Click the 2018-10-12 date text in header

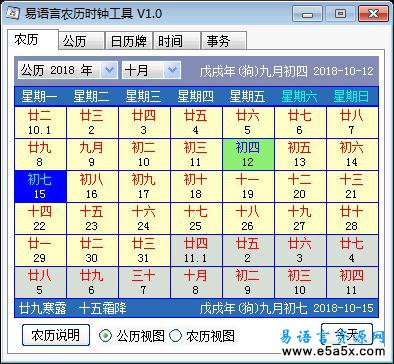[x=343, y=71]
